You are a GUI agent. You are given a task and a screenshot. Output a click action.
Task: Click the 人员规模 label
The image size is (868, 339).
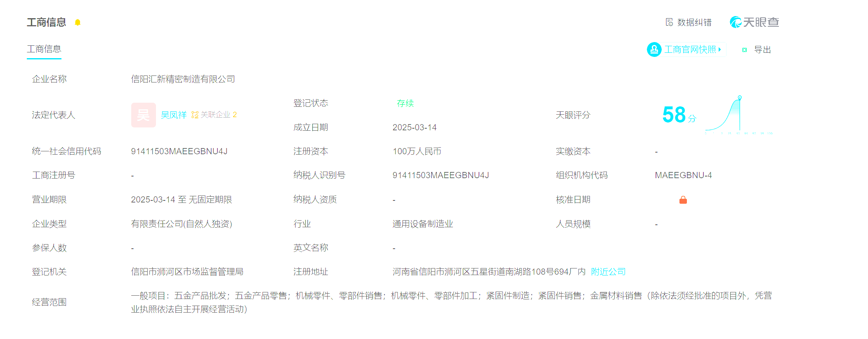tap(573, 224)
